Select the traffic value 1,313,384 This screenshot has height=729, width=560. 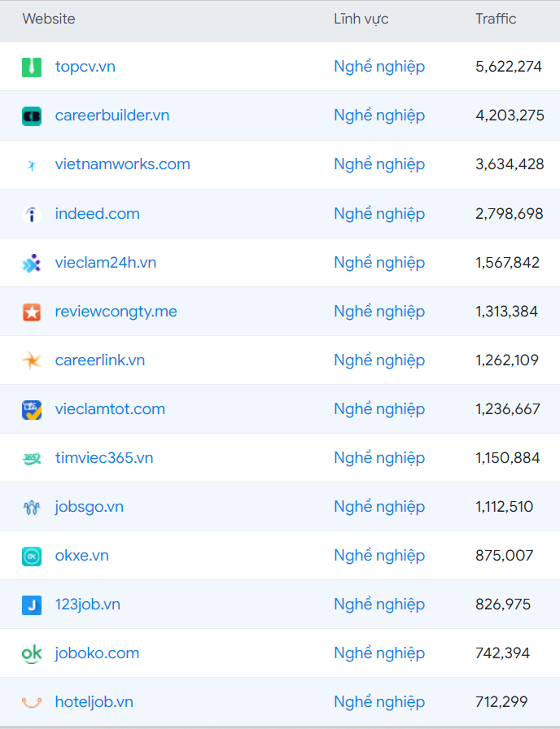tap(506, 312)
